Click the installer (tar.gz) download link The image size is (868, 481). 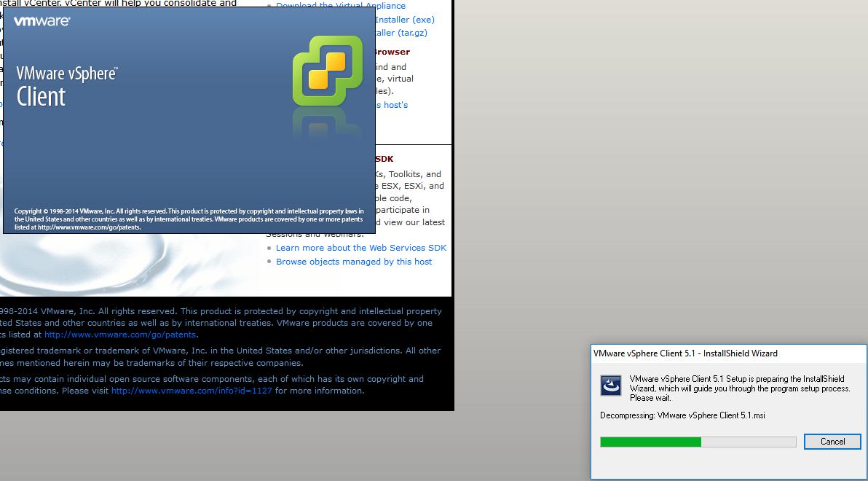coord(401,33)
